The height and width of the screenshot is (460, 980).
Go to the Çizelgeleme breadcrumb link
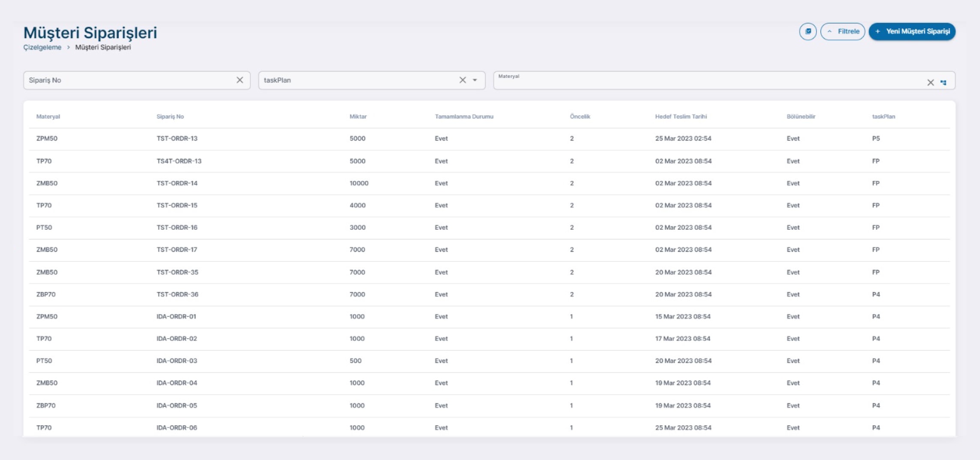coord(42,47)
